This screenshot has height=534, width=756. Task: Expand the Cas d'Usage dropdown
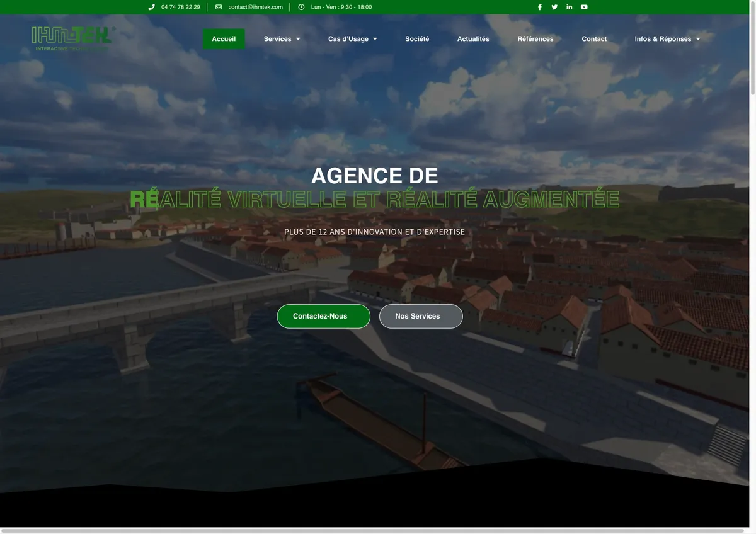(353, 39)
